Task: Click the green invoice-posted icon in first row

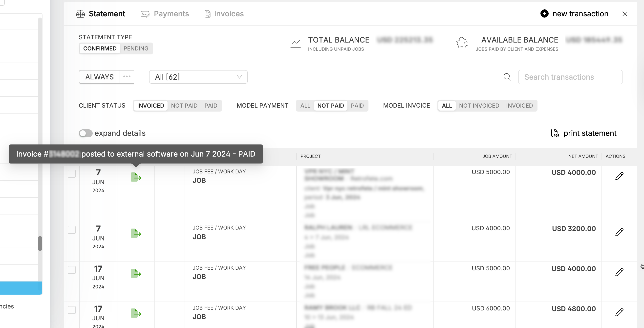Action: [x=136, y=177]
